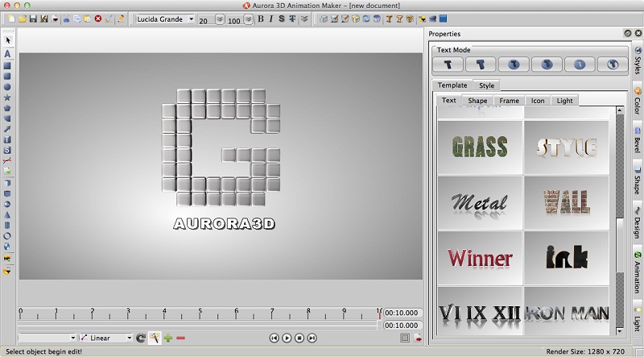644x357 pixels.
Task: Pick the torus ring shape tool
Action: (7, 236)
